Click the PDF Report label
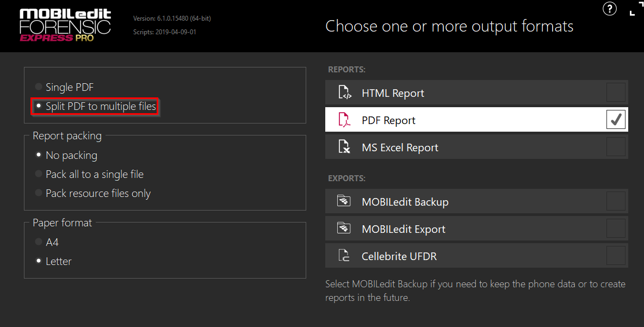 click(x=388, y=120)
